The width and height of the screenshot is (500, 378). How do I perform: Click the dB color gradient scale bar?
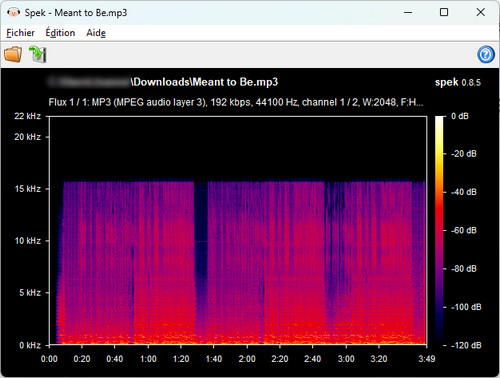pos(439,230)
